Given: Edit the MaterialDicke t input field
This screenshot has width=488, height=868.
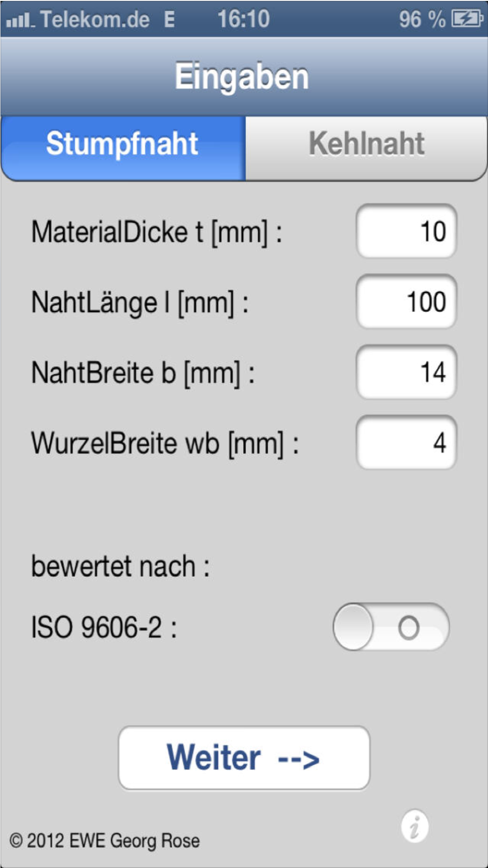Looking at the screenshot, I should click(x=406, y=231).
